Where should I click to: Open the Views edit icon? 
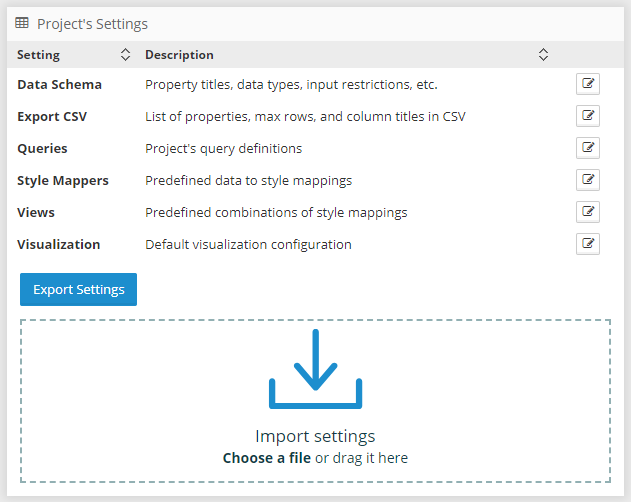[x=588, y=212]
